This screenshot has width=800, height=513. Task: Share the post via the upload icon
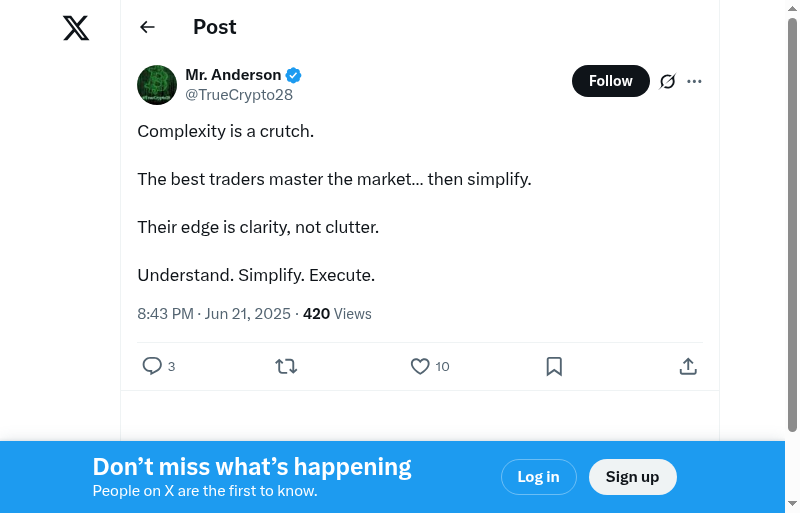[688, 366]
